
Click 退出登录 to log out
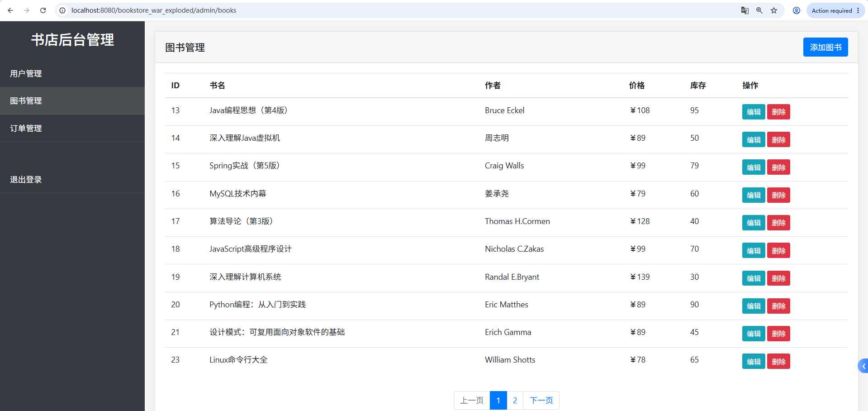pos(72,179)
